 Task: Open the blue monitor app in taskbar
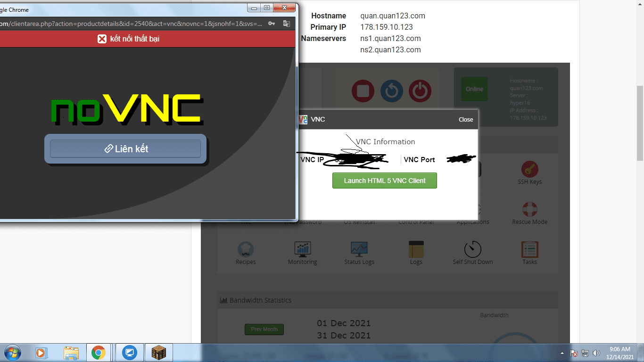129,353
